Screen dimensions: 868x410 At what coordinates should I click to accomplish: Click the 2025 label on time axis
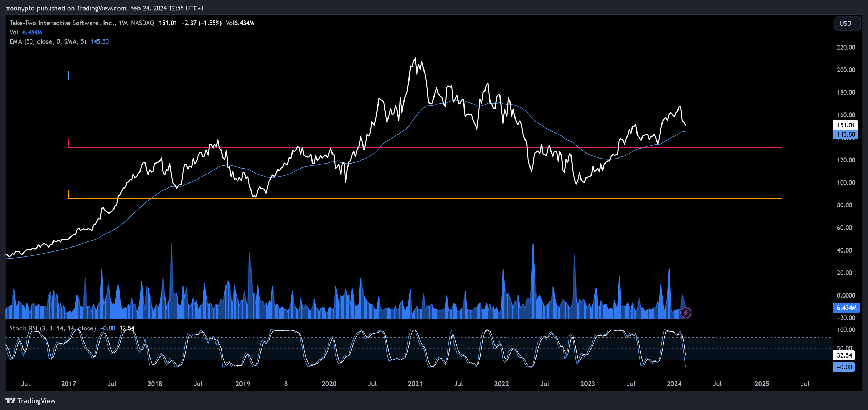pos(762,384)
